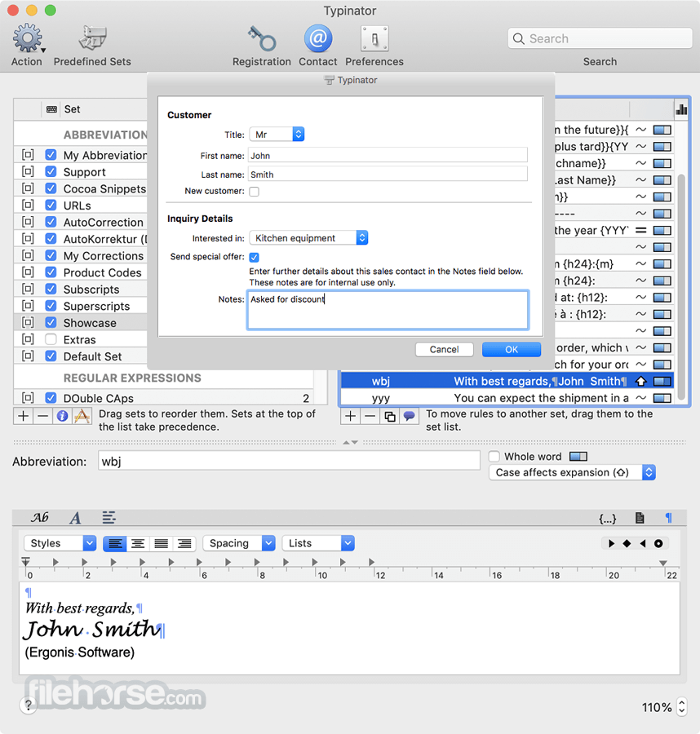Click Cancel in the dialog
700x734 pixels.
pyautogui.click(x=445, y=350)
